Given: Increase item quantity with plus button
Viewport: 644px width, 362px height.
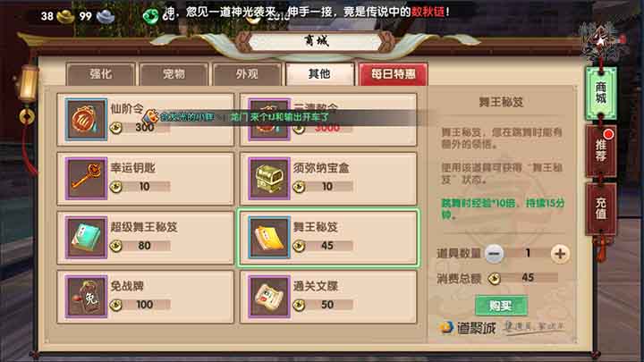Looking at the screenshot, I should [560, 254].
